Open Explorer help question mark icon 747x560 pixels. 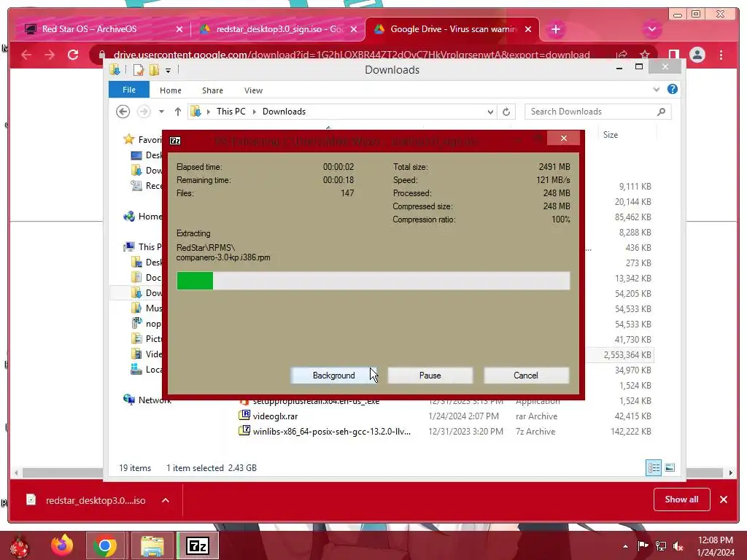[x=672, y=89]
